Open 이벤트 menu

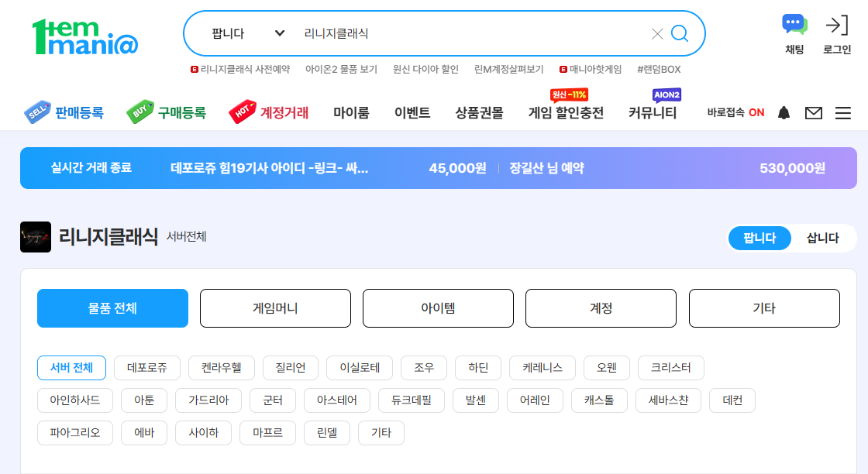tap(412, 113)
